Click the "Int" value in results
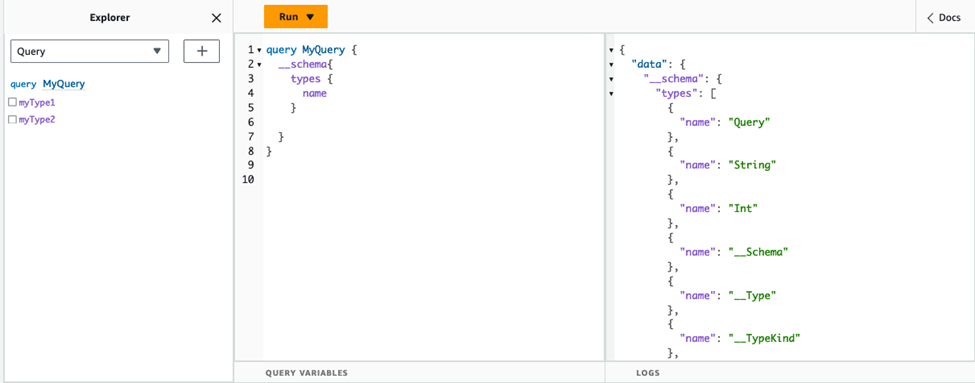975x383 pixels. pyautogui.click(x=743, y=208)
